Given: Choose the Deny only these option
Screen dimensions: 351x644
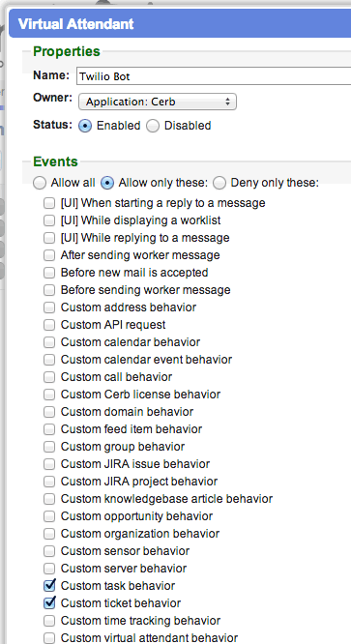Looking at the screenshot, I should click(219, 183).
